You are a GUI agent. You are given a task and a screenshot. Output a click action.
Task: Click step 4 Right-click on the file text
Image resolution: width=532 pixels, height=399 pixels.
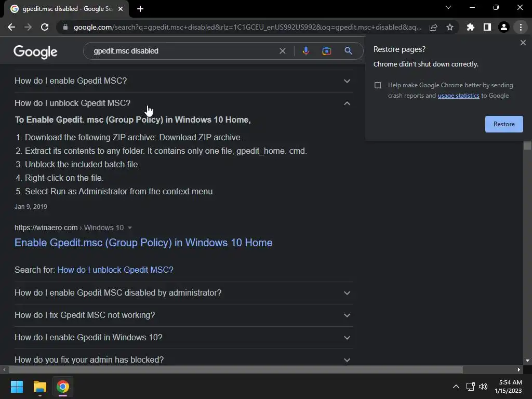(64, 178)
